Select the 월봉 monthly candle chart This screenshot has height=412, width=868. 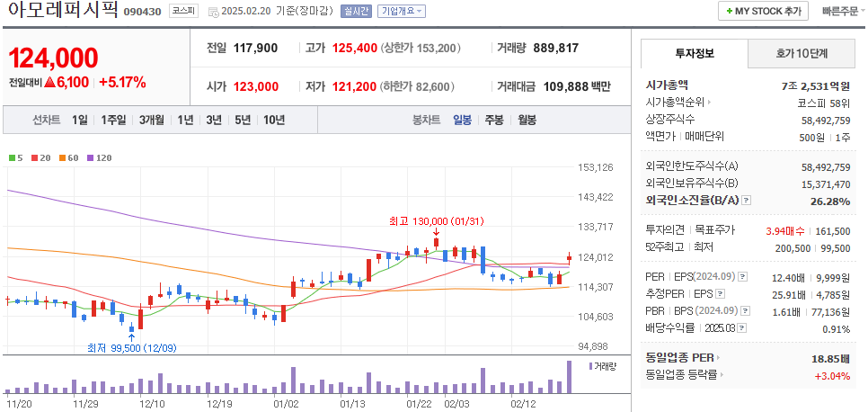tap(527, 120)
